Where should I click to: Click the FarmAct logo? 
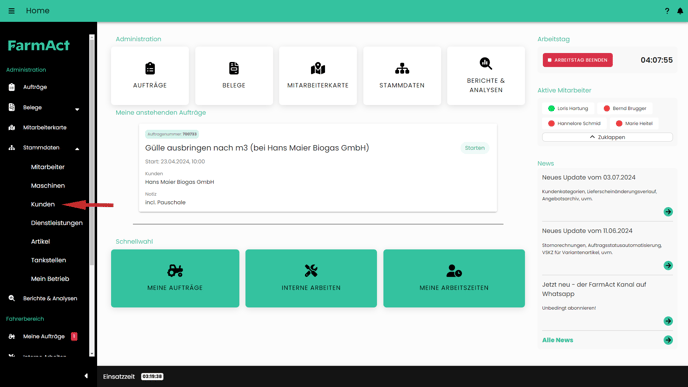[x=39, y=45]
